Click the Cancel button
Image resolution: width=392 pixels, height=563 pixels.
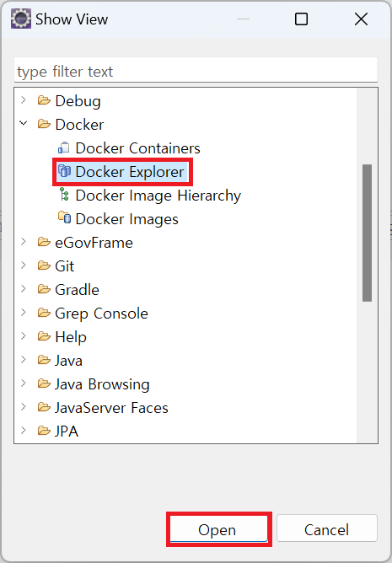point(326,529)
